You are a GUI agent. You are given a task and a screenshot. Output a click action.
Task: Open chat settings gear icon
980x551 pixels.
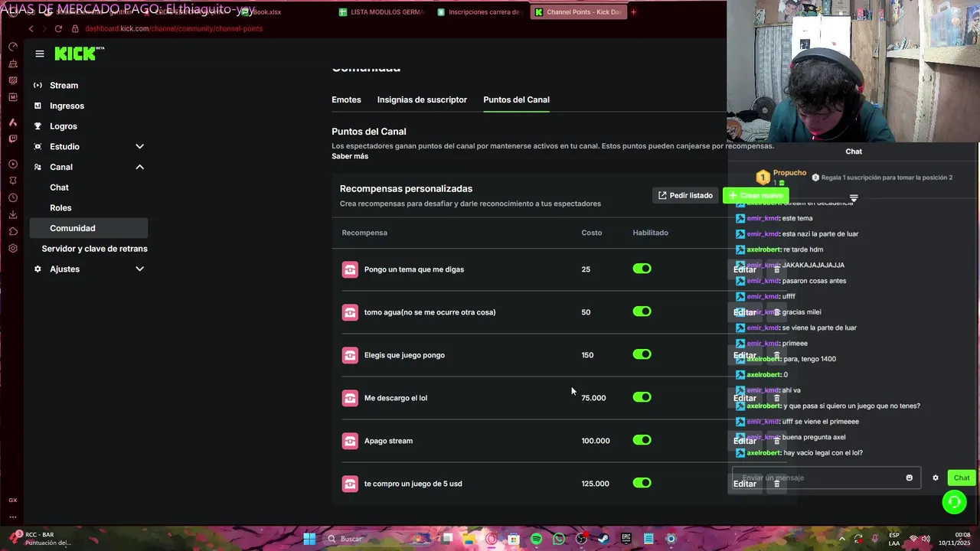[935, 478]
